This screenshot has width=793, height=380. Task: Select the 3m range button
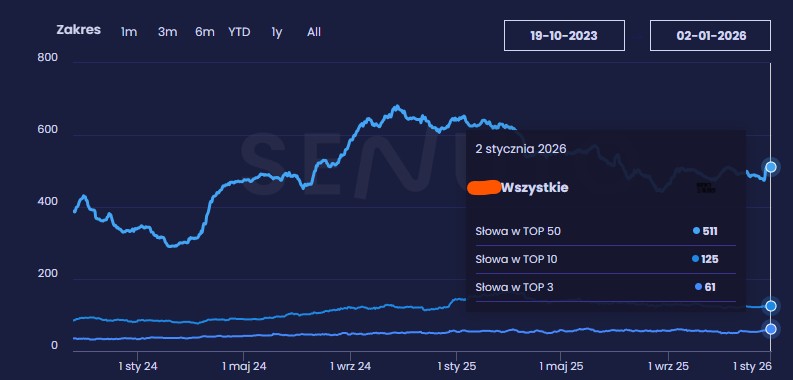(x=167, y=32)
